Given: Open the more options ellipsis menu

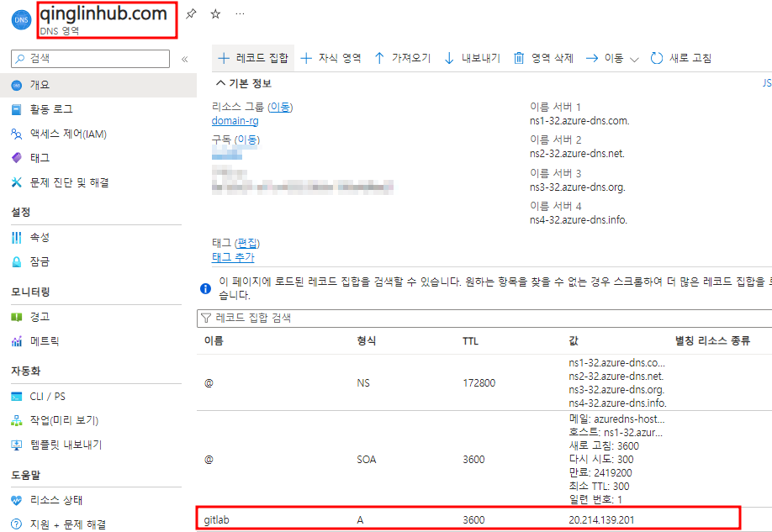Looking at the screenshot, I should [240, 13].
